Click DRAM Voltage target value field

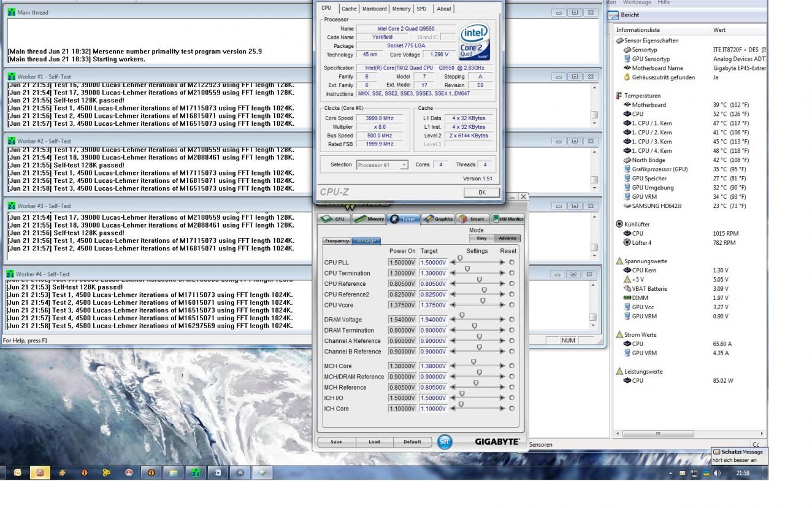point(434,320)
